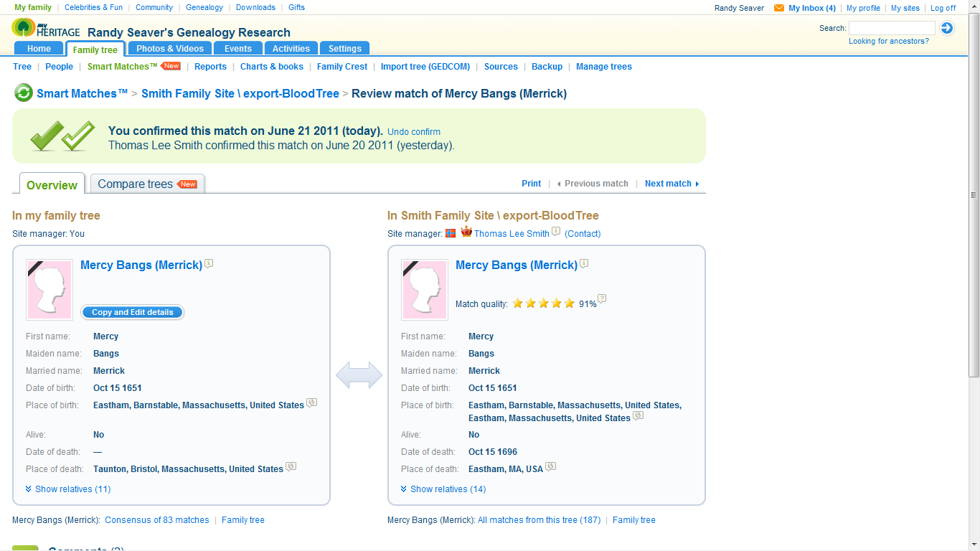Open the Home tab
The height and width of the screenshot is (551, 980).
[39, 49]
